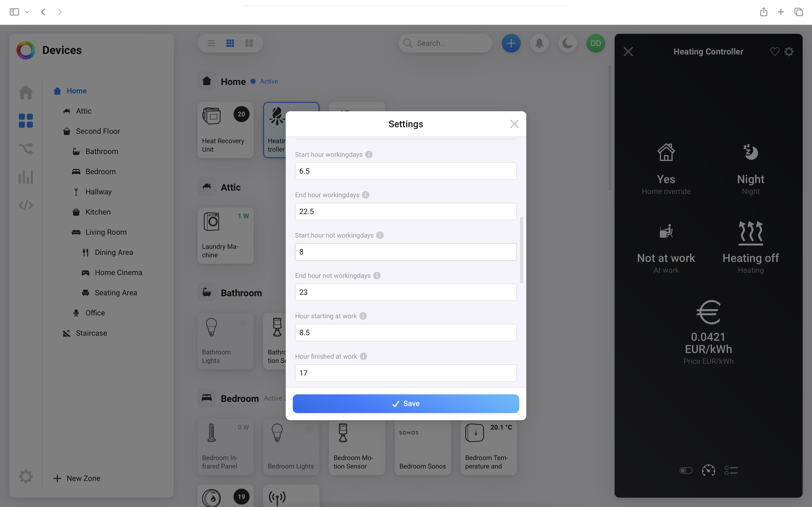Screen dimensions: 812x507
Task: Switch to the toggle view in Heating Controller
Action: [686, 470]
